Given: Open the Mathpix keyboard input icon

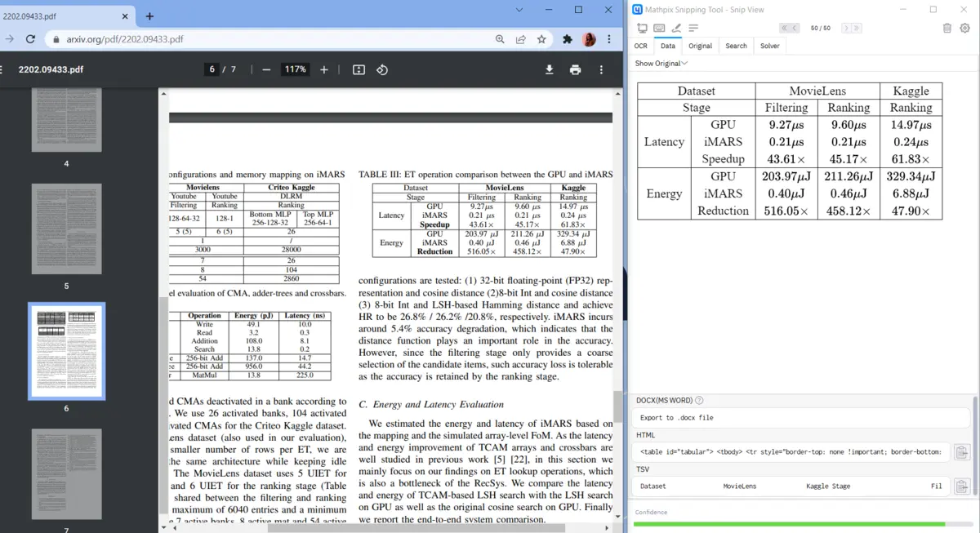Looking at the screenshot, I should [x=659, y=28].
